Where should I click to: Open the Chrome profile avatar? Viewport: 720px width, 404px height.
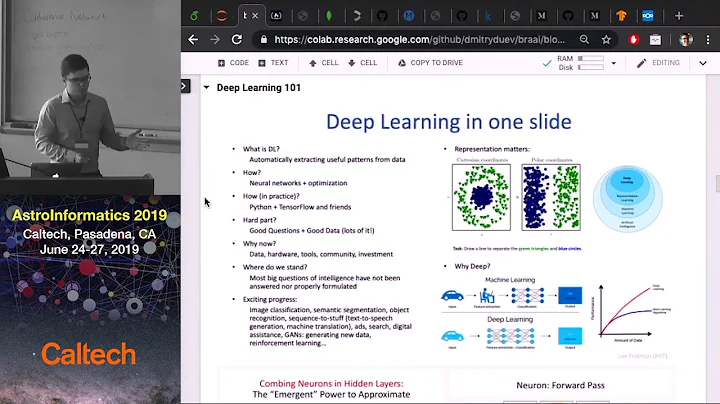[x=686, y=39]
